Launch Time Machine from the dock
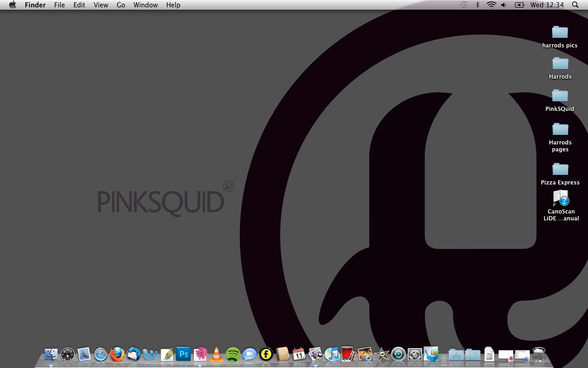588x368 pixels. pos(398,354)
